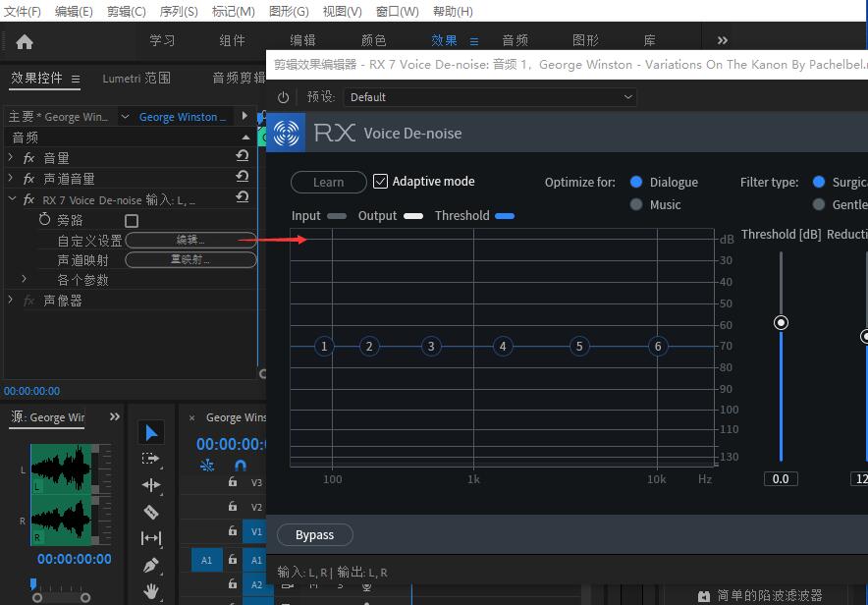Reset the 声道音量 effect

(x=243, y=176)
